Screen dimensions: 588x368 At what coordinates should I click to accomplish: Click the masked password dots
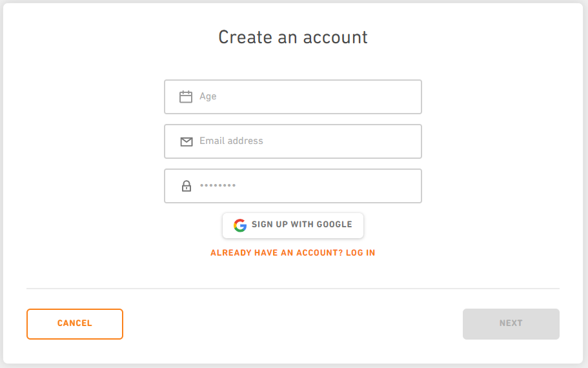(x=218, y=186)
